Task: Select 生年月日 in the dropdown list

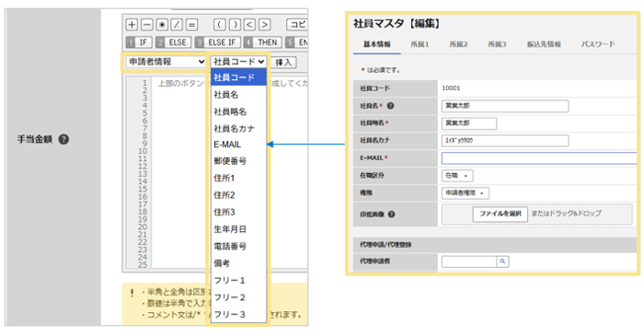Action: tap(238, 229)
